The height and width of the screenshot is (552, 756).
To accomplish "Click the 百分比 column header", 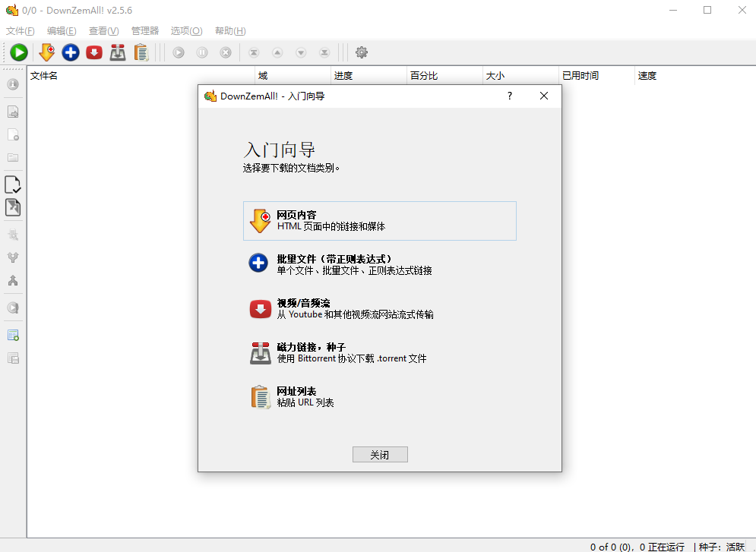I will tap(444, 76).
